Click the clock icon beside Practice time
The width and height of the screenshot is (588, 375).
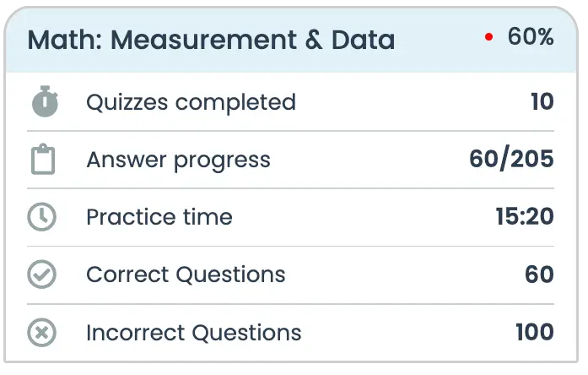42,217
